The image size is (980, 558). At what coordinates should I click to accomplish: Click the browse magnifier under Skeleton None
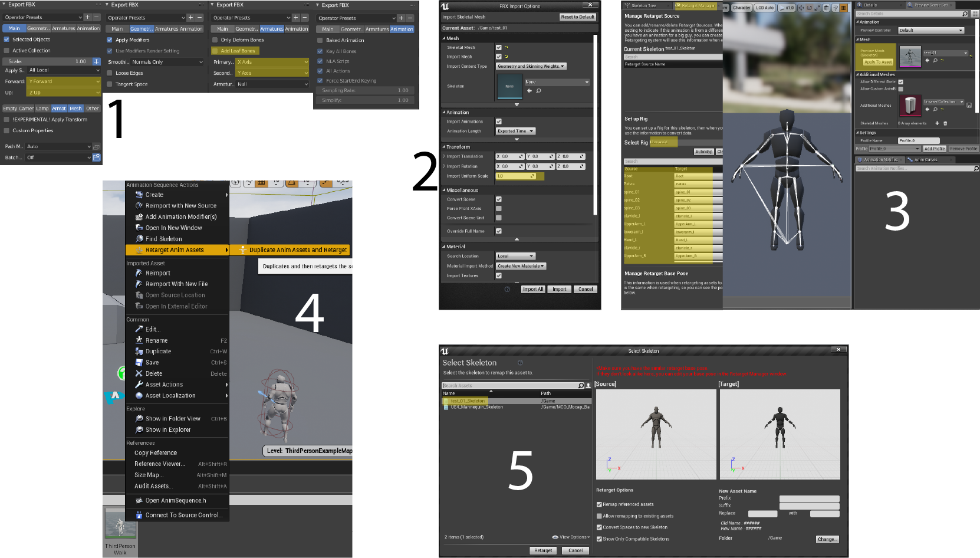pos(538,91)
